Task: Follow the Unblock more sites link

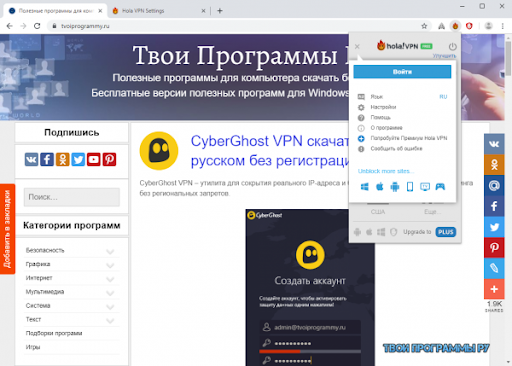Action: point(386,171)
